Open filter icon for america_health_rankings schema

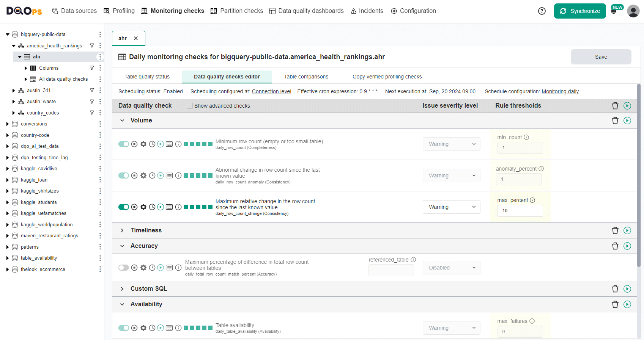coord(92,45)
